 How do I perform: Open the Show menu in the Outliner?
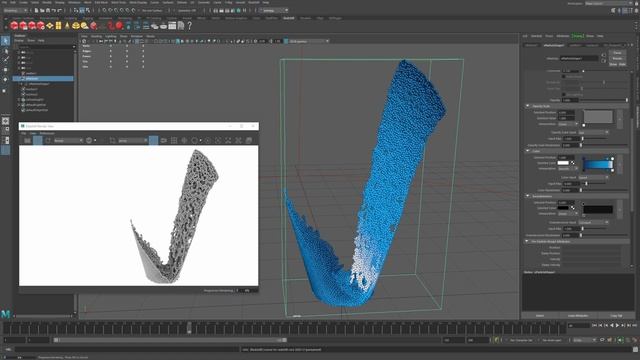click(31, 41)
